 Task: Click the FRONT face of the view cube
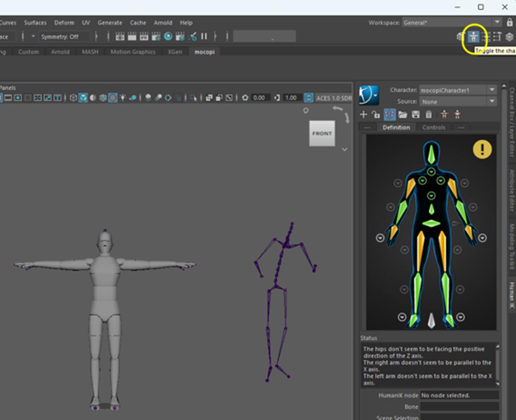(322, 134)
